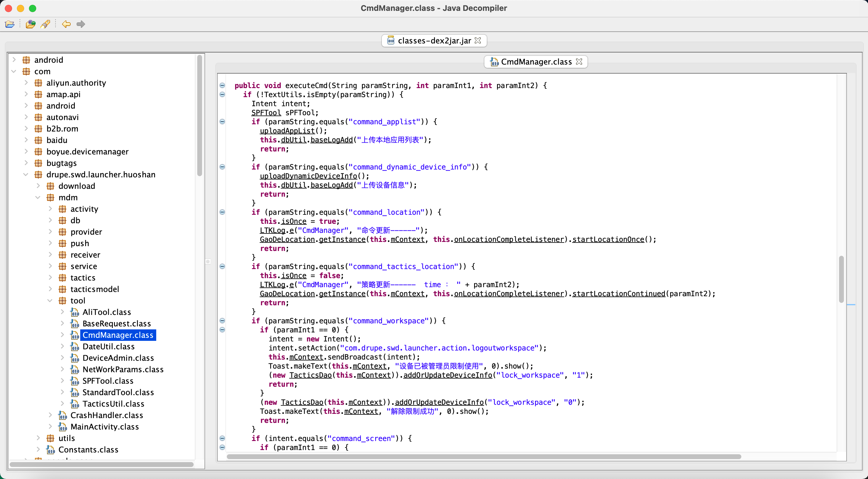
Task: Open MainActivity.class in the tree
Action: (x=104, y=427)
